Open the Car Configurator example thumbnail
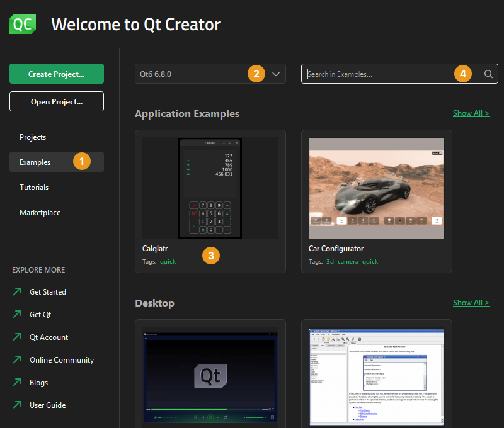Screen dimensions: 504x428 (x=376, y=188)
